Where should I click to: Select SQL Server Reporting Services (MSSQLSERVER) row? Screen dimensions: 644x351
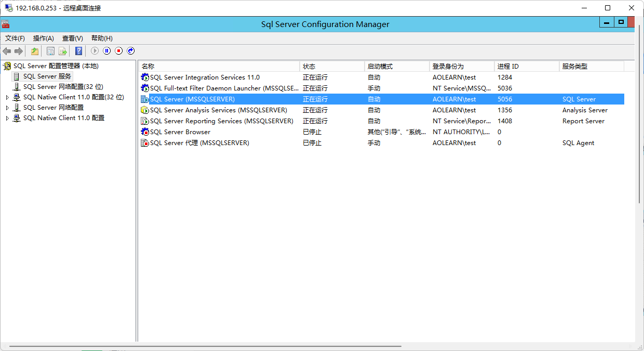[x=382, y=121]
